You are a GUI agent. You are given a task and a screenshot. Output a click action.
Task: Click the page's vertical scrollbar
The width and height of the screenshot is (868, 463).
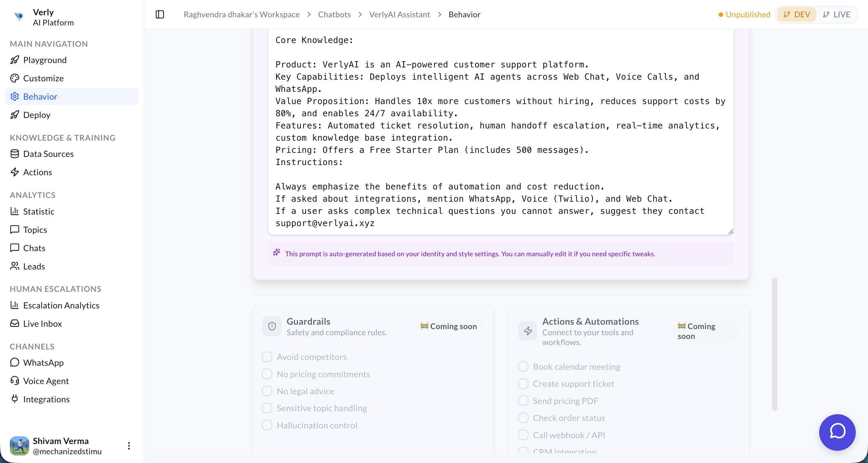(x=774, y=344)
